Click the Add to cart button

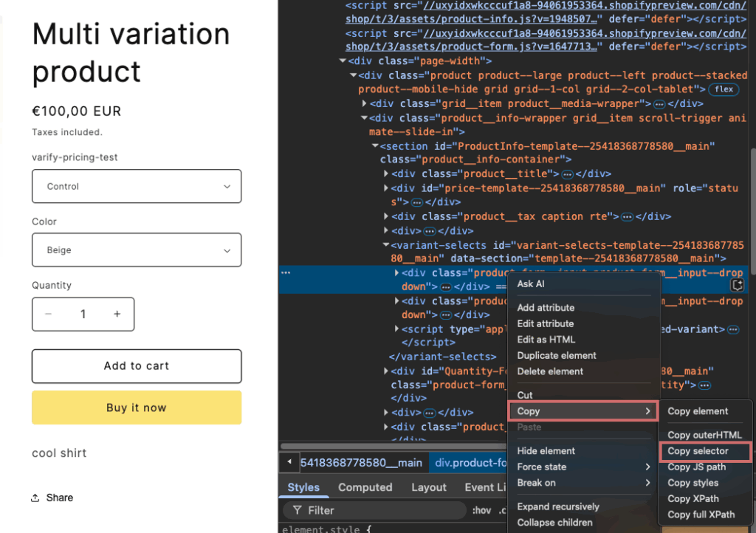coord(137,366)
